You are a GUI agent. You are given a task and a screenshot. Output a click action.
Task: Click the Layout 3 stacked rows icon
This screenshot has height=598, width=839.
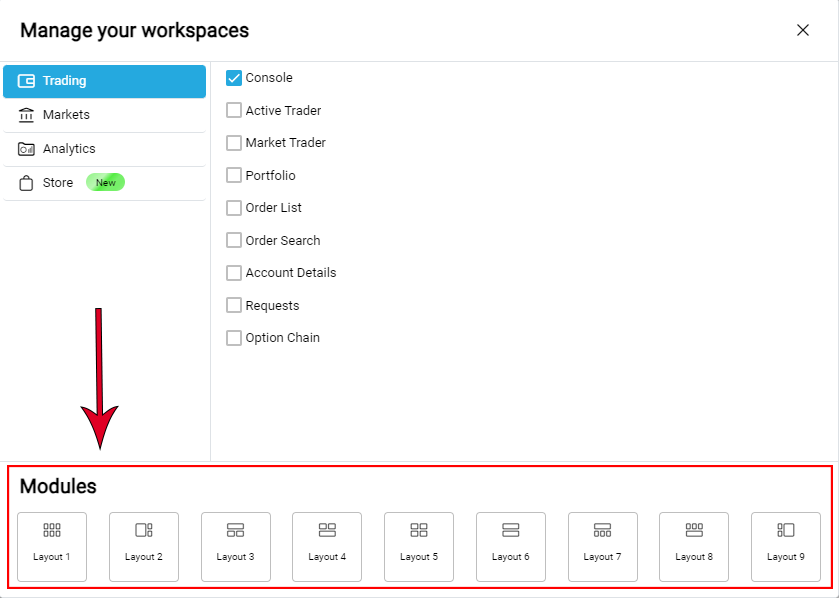tap(236, 532)
